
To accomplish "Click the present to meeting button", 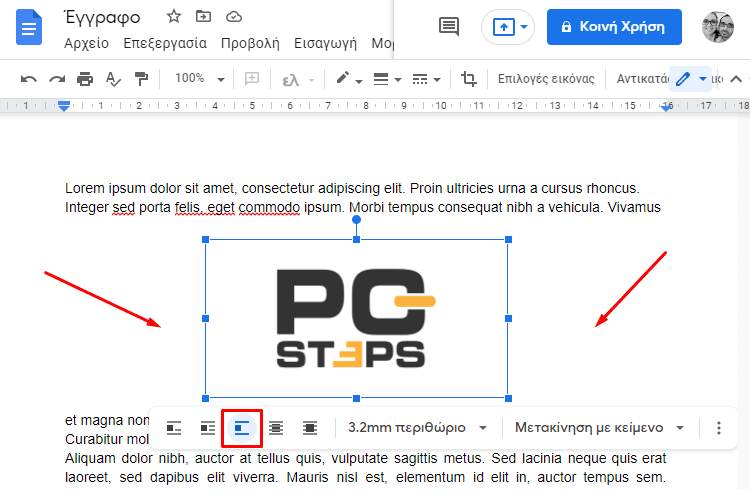I will pyautogui.click(x=503, y=27).
